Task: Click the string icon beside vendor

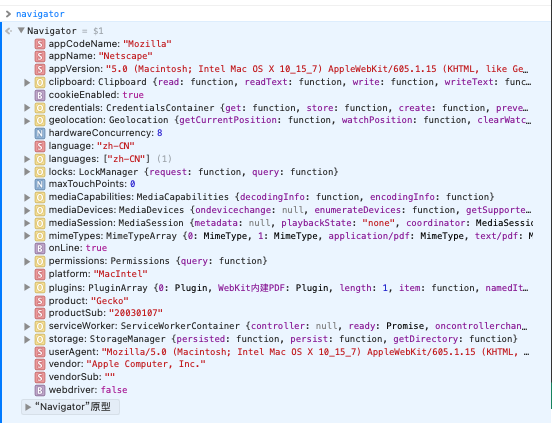Action: click(x=40, y=364)
